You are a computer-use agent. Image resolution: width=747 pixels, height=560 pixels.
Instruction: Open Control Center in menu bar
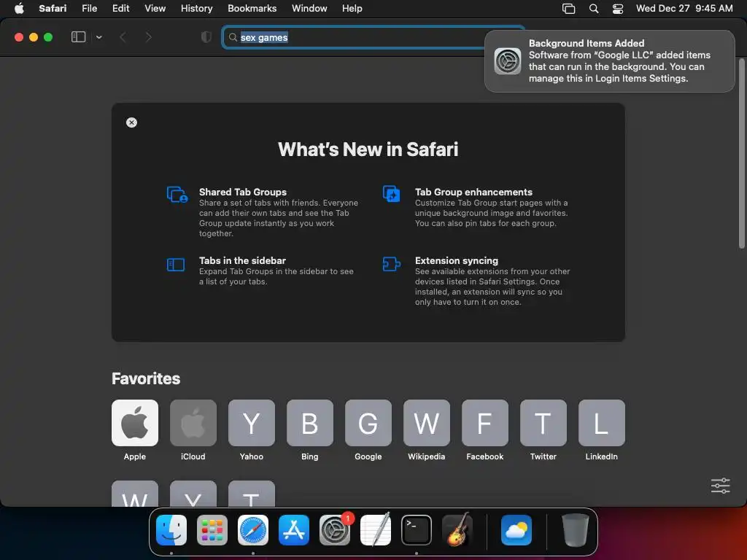point(618,9)
